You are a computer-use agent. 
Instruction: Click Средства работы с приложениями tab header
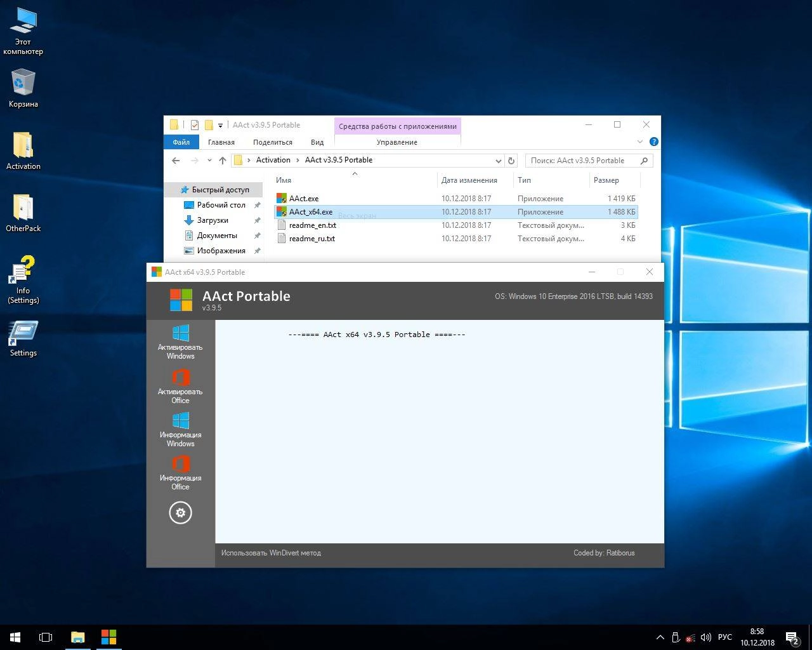398,126
